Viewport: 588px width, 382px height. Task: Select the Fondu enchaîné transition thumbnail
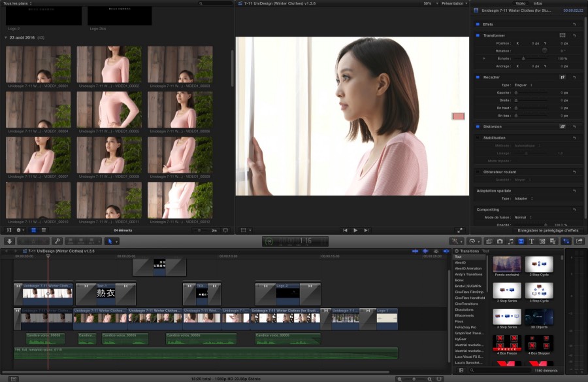(x=506, y=264)
